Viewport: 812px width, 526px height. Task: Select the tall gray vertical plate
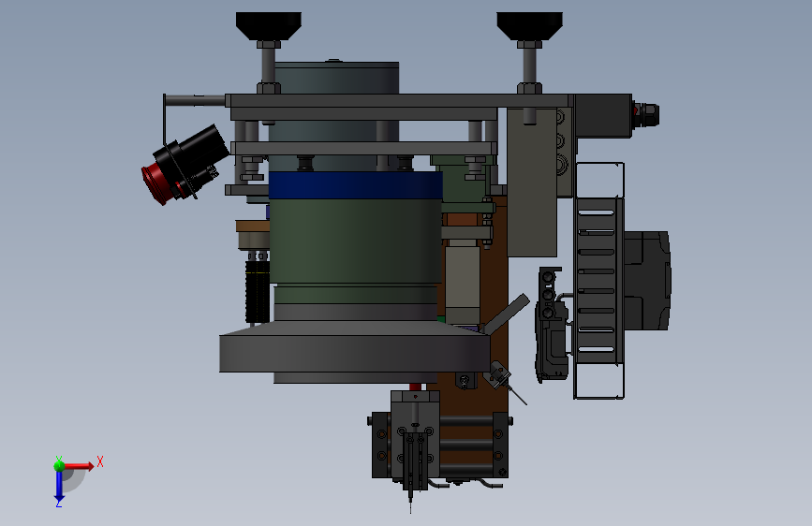click(532, 183)
